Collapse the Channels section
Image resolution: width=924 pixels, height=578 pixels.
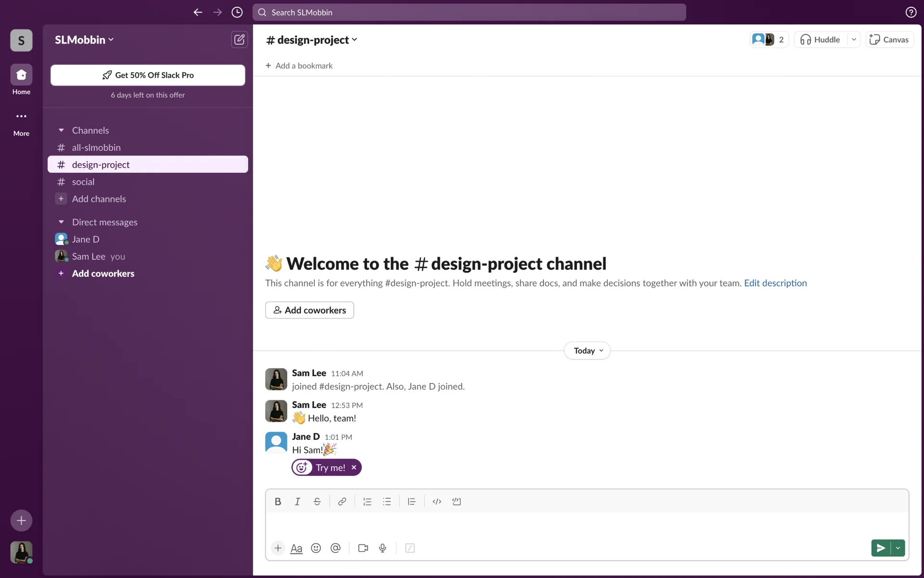pos(61,131)
